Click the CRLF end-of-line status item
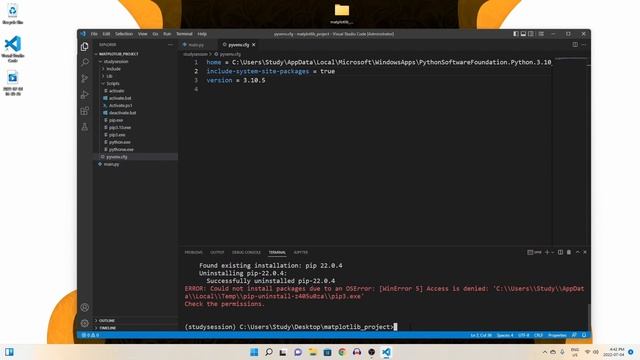 tap(538, 336)
